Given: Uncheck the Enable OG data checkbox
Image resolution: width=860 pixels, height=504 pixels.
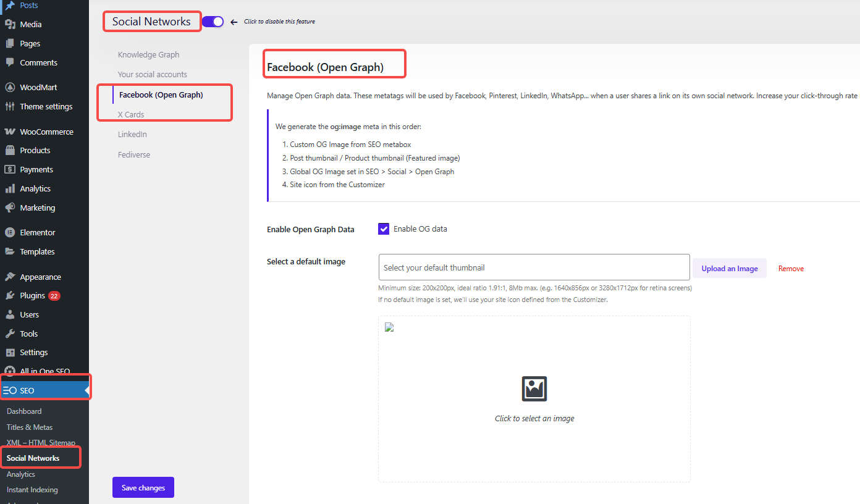Looking at the screenshot, I should [x=384, y=229].
